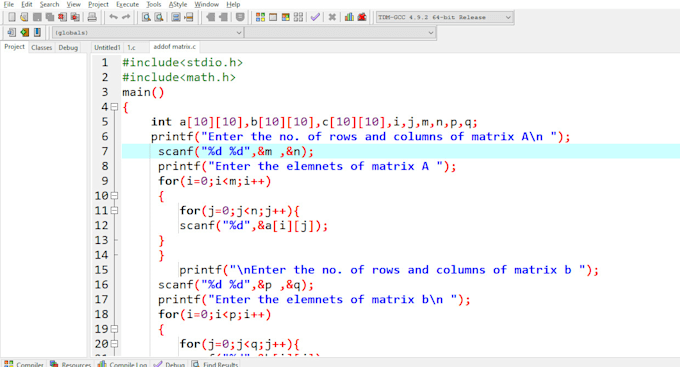Open the Resources bottom panel tab
Screen dimensions: 680x367
tap(71, 364)
